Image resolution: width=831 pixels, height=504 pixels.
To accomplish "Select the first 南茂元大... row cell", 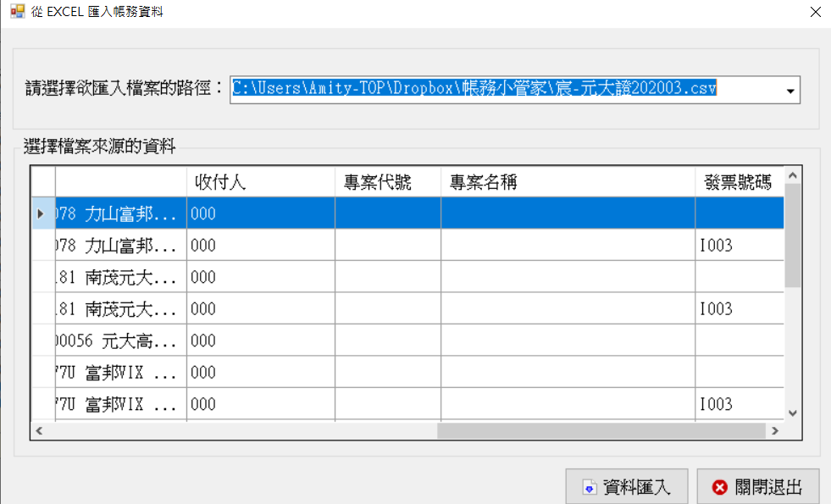I will (x=121, y=277).
